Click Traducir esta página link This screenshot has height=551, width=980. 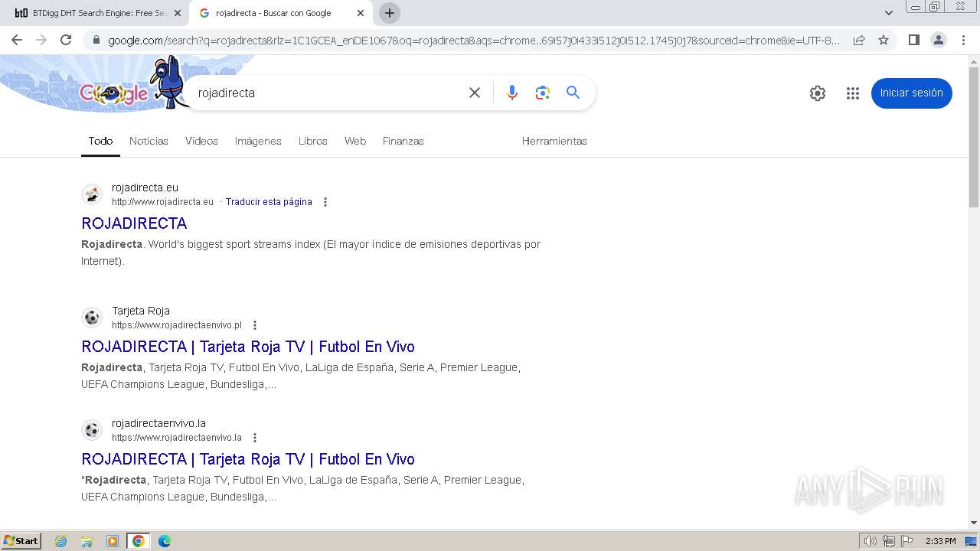[x=269, y=202]
